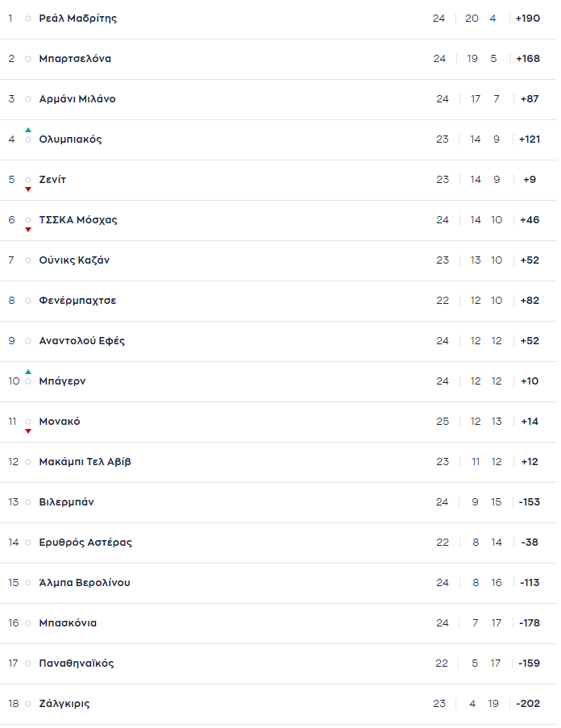
Task: Open the Άλμπα Βερολίνου team page
Action: pyautogui.click(x=85, y=583)
